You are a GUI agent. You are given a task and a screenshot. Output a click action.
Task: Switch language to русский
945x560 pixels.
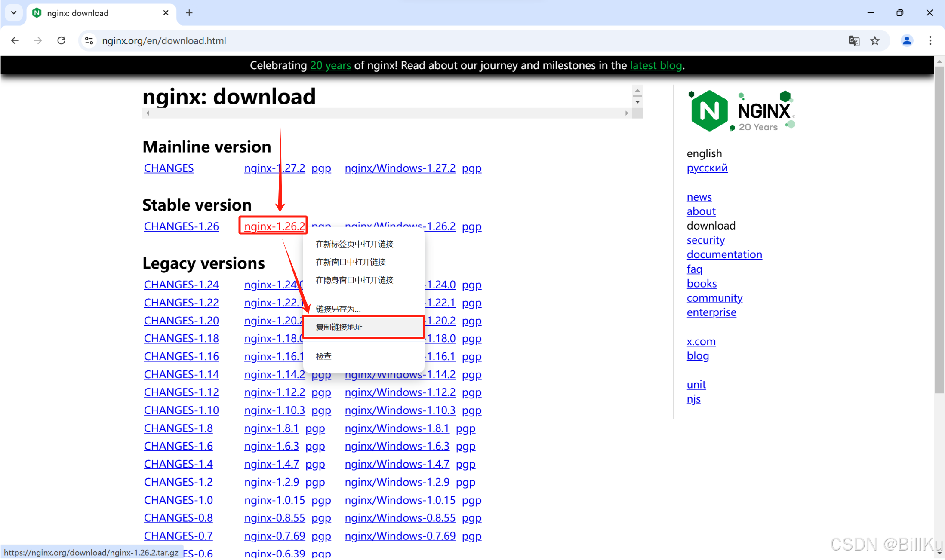coord(707,168)
